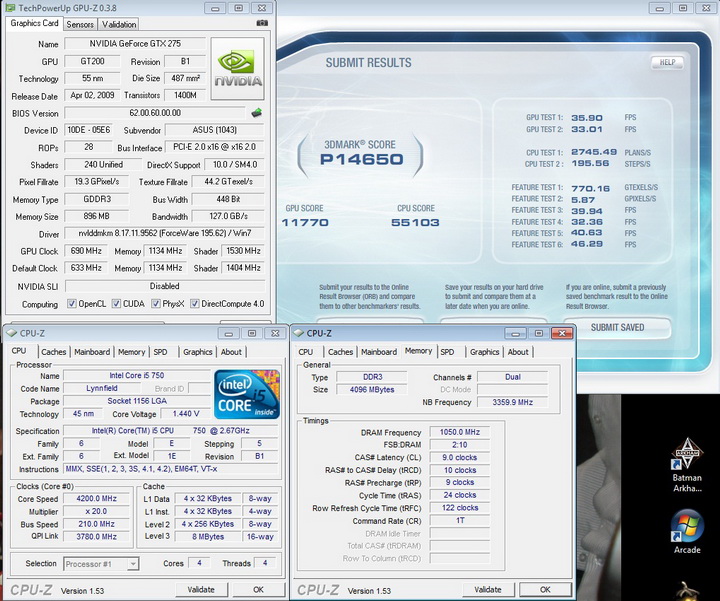The image size is (720, 601).
Task: Open the Mainboard tab in left CPU-Z
Action: click(92, 352)
